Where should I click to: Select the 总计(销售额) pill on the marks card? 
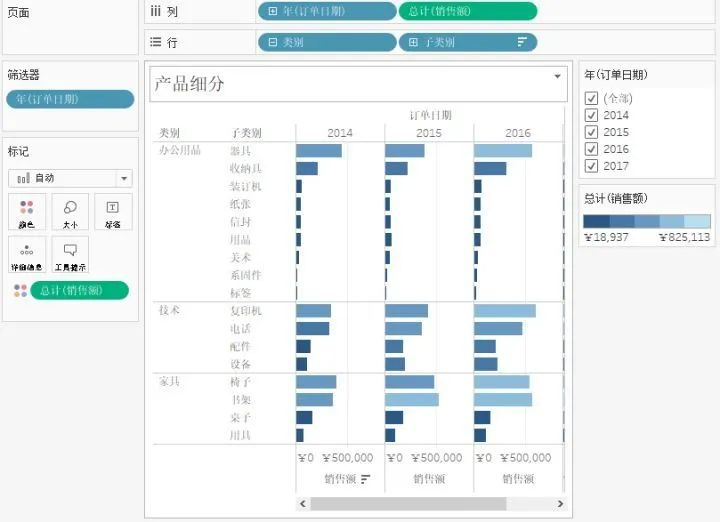click(79, 290)
